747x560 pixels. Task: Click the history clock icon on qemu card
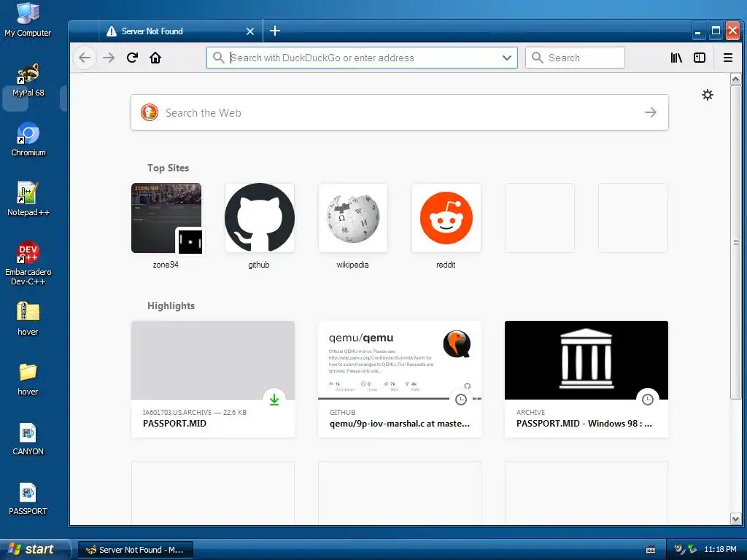[461, 400]
